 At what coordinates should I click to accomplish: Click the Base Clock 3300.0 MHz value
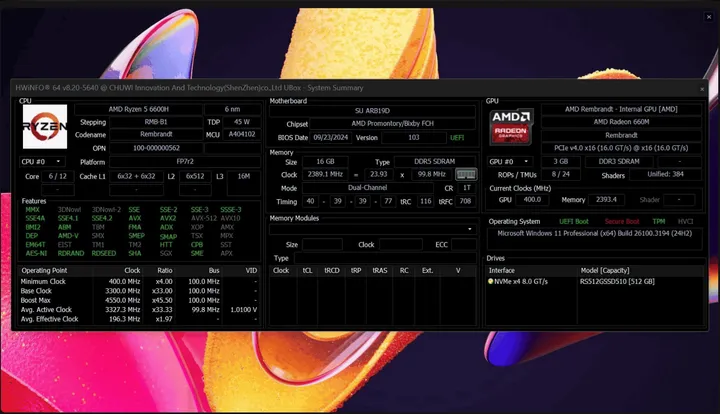(x=123, y=291)
